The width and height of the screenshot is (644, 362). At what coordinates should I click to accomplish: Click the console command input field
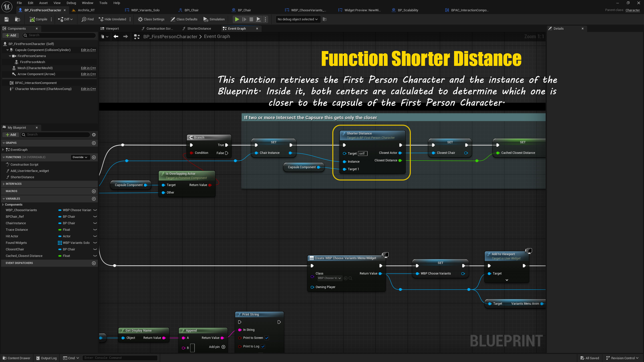[x=120, y=358]
